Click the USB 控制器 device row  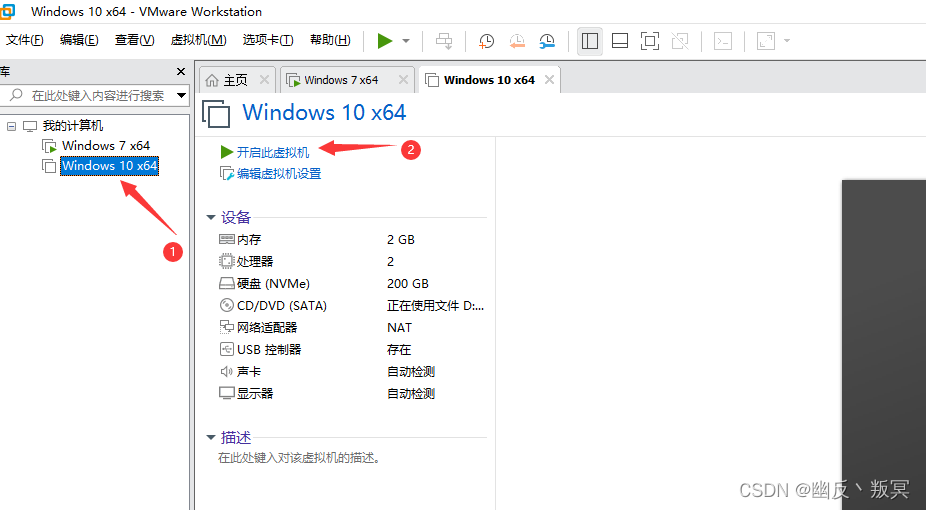pos(352,349)
